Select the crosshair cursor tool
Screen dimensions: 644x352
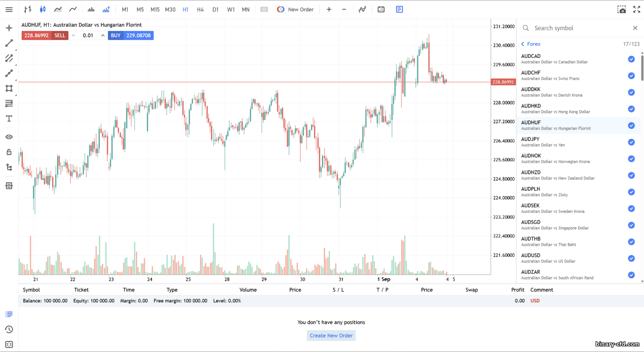coord(9,28)
